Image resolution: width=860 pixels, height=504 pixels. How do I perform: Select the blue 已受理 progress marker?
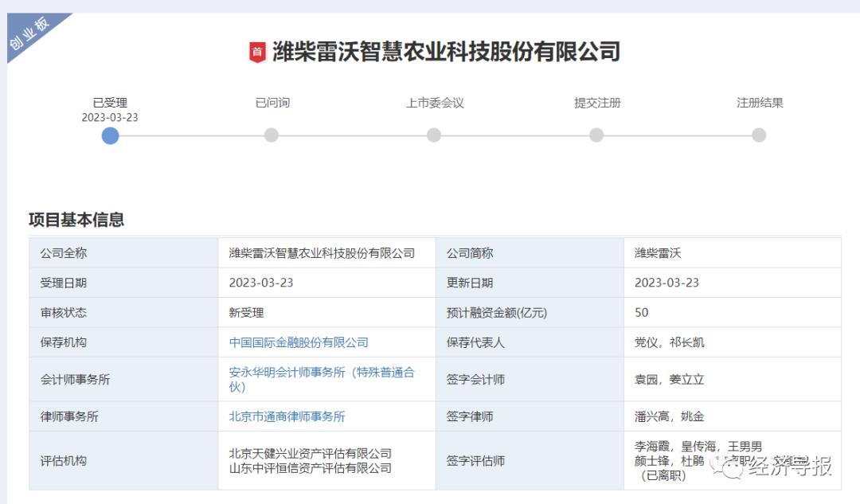110,135
